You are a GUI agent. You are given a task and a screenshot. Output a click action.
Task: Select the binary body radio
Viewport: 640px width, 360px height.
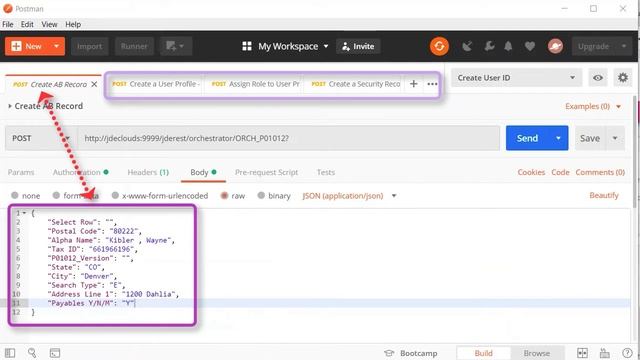[x=261, y=196]
